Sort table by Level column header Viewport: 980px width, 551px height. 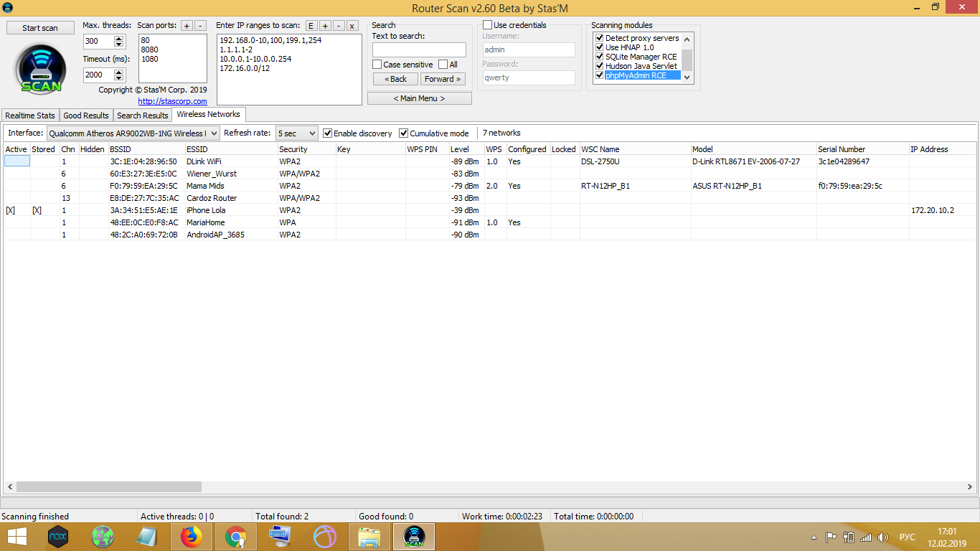(x=466, y=149)
